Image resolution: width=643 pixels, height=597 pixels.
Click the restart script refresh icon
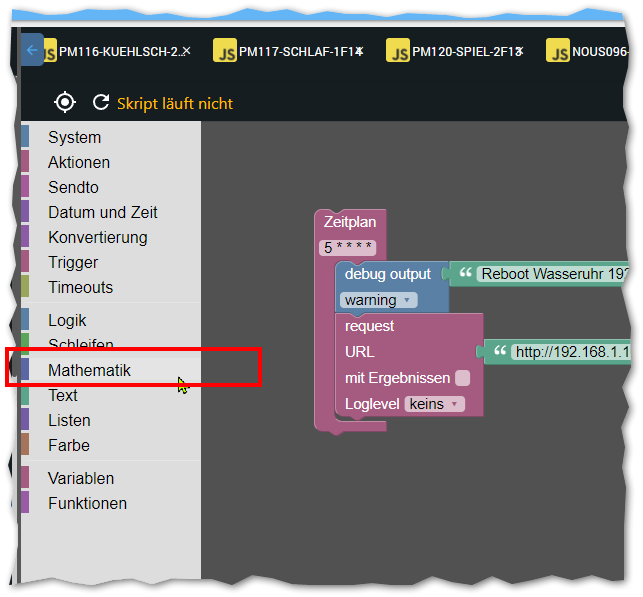tap(100, 102)
